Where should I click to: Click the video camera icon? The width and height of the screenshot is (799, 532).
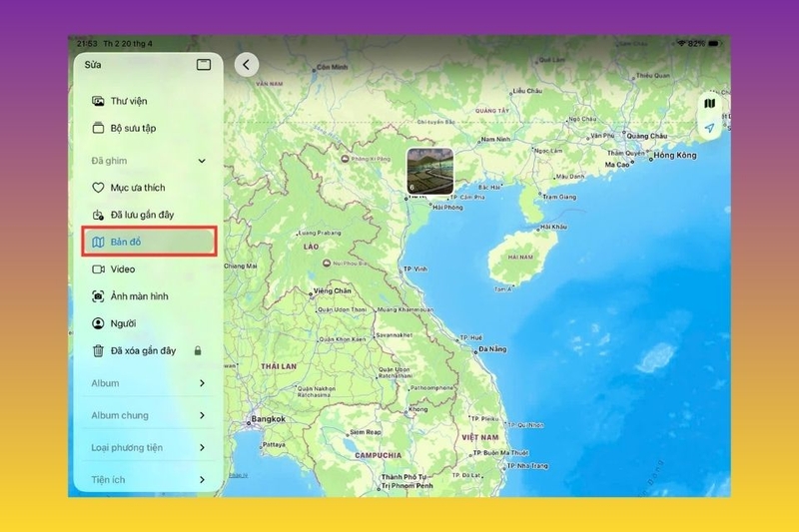pos(98,268)
